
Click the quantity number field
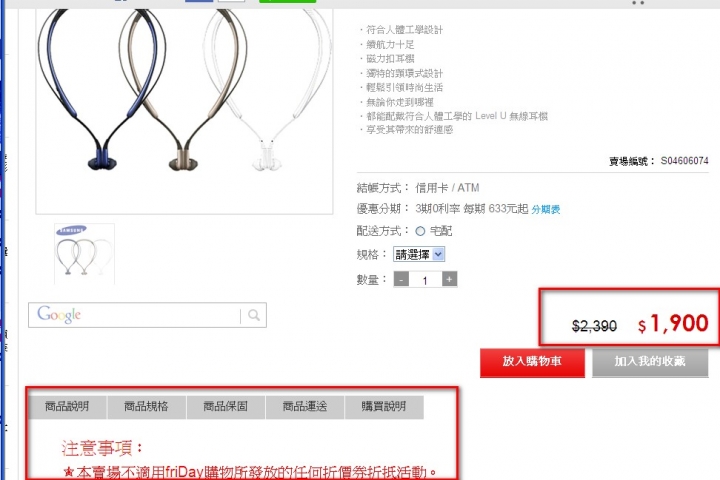pos(425,280)
